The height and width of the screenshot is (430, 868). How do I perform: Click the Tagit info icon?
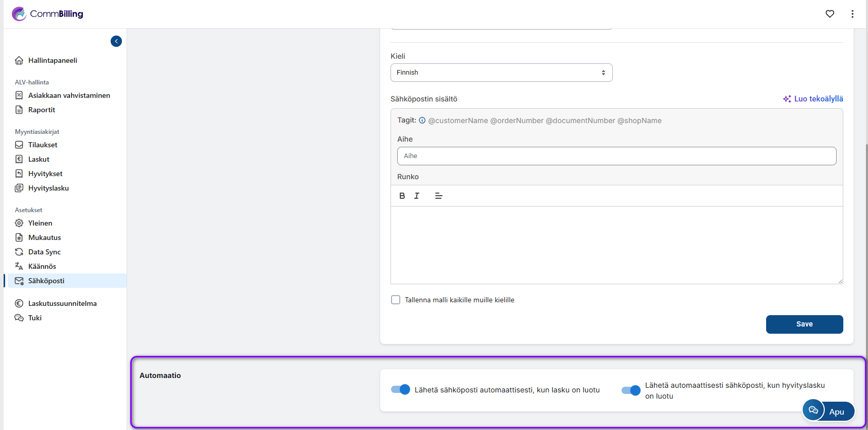pos(422,121)
